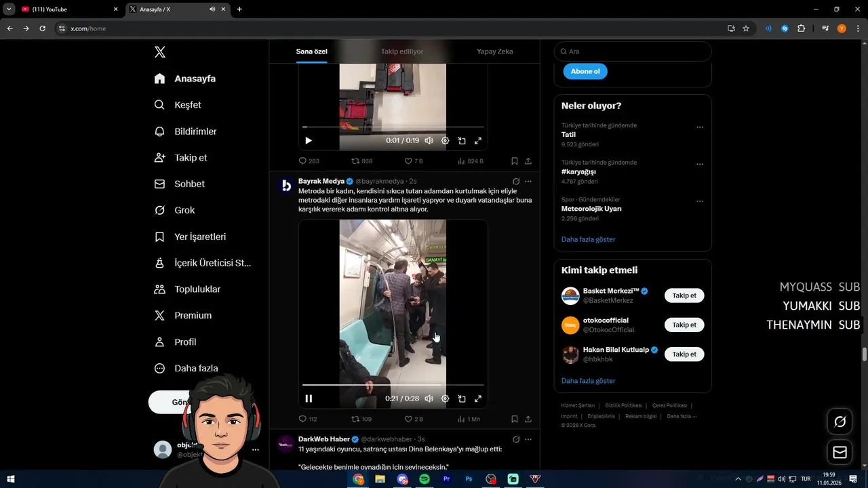The height and width of the screenshot is (488, 868).
Task: Open Bildirimler notifications
Action: (185, 131)
